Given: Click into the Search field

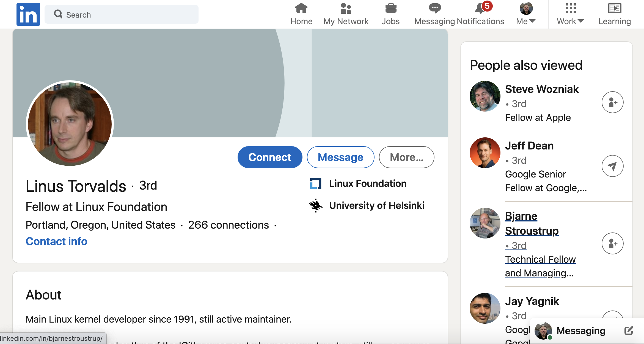Looking at the screenshot, I should (x=121, y=14).
